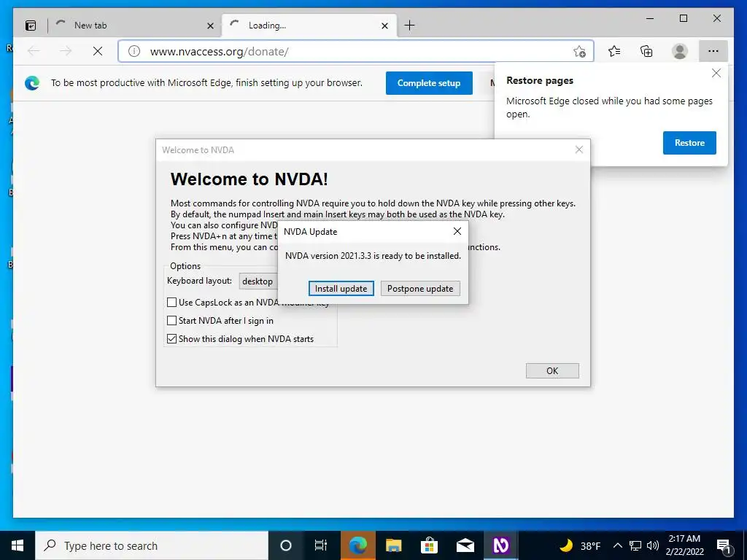Click Microsoft Edge taskbar icon
Viewport: 747px width, 560px height.
click(357, 545)
